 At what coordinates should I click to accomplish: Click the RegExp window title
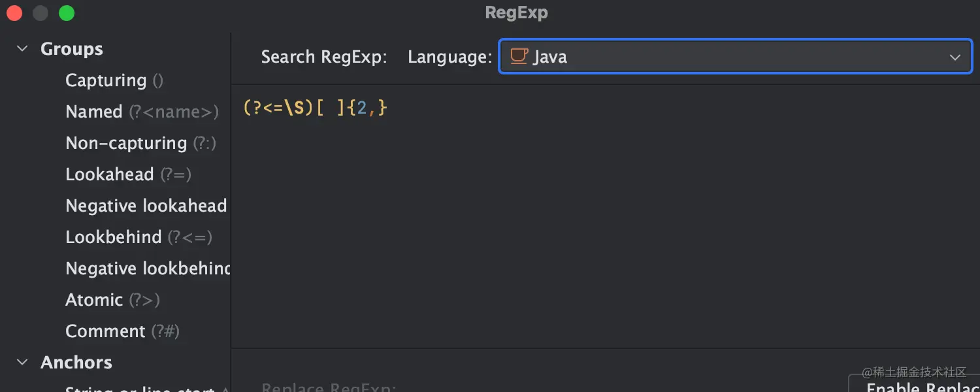[x=516, y=12]
